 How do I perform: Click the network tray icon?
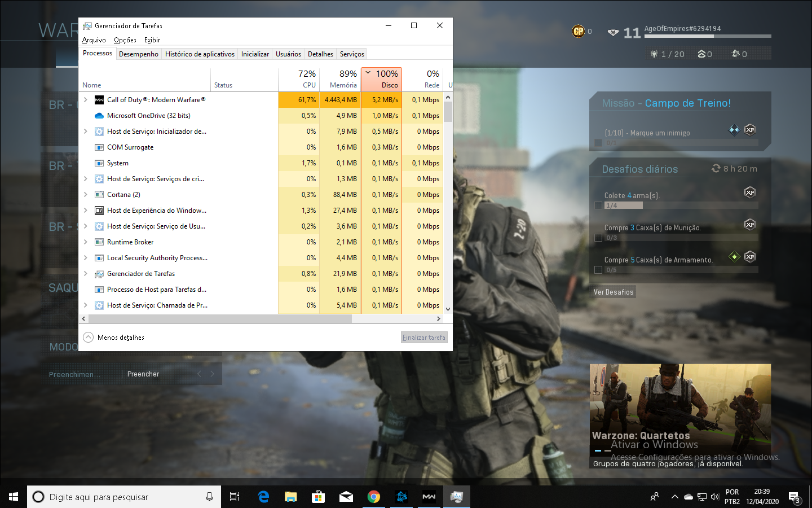pos(702,497)
